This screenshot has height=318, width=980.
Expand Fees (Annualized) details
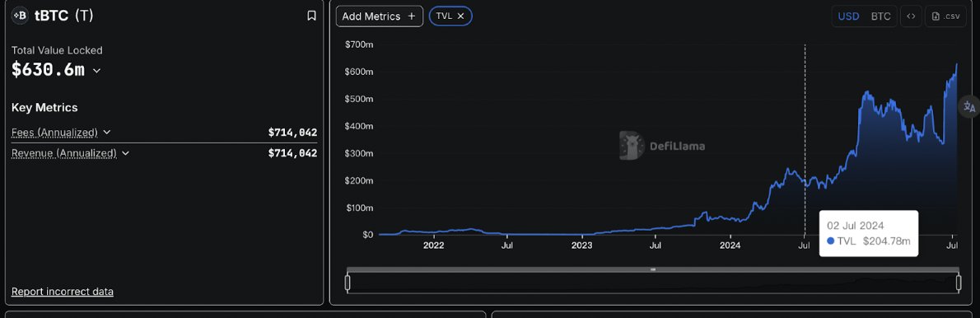tap(107, 133)
